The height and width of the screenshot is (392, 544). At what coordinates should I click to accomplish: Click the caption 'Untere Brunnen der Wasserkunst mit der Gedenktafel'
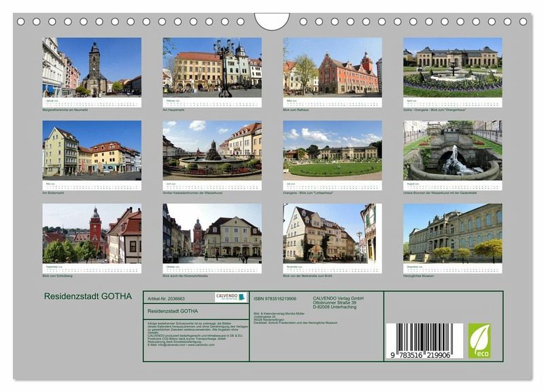click(x=440, y=193)
